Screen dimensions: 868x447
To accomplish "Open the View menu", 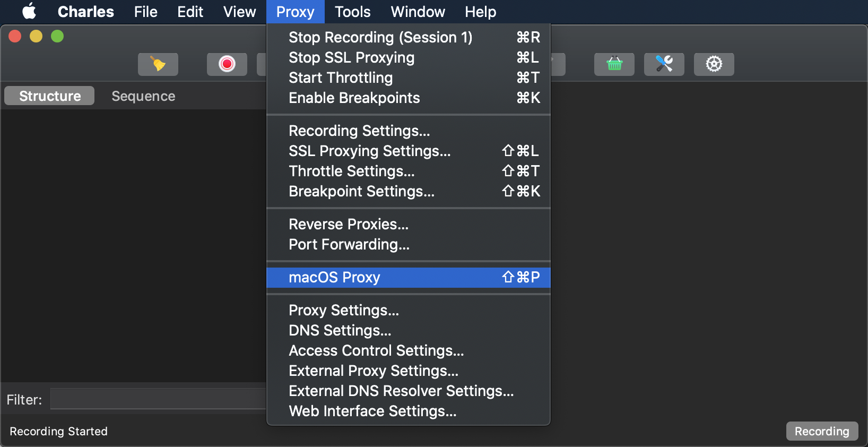I will (239, 12).
